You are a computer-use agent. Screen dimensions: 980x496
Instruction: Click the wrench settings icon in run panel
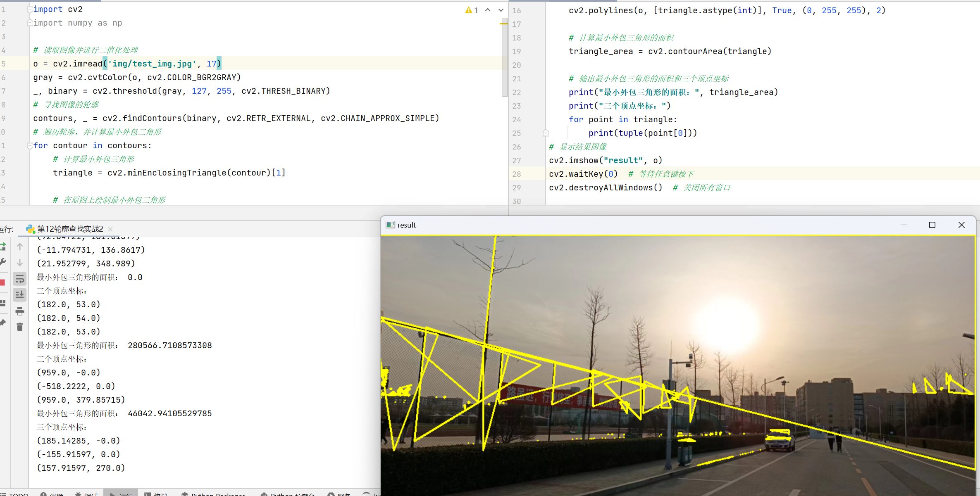[x=3, y=262]
